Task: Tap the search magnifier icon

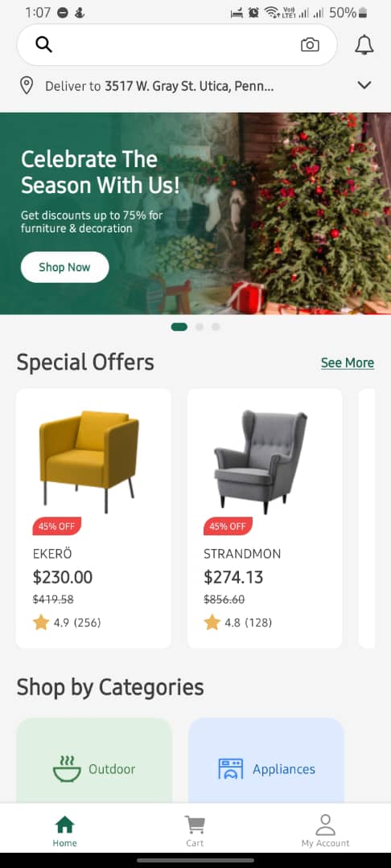Action: pyautogui.click(x=43, y=45)
